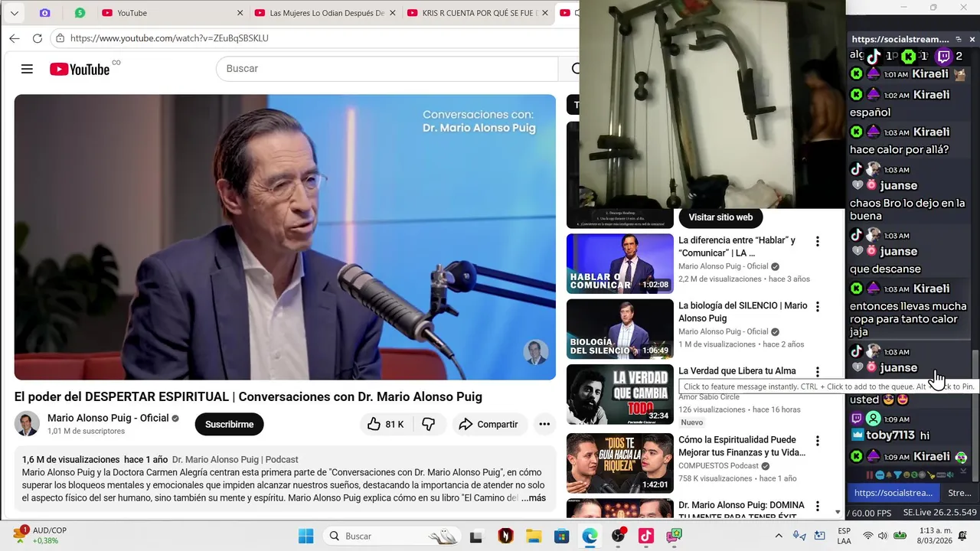The width and height of the screenshot is (980, 551).
Task: Open the browser tab list chevron
Action: tap(14, 13)
